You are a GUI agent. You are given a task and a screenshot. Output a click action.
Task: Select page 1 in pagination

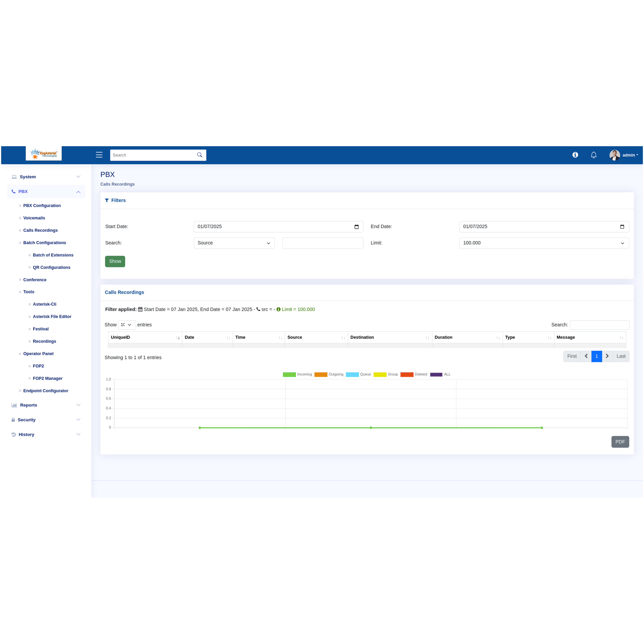pos(596,356)
